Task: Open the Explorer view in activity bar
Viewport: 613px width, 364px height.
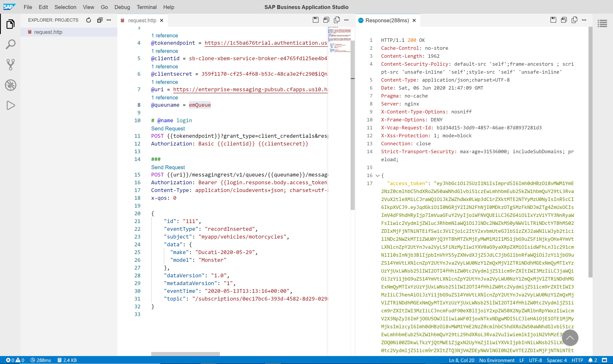Action: 10,24
